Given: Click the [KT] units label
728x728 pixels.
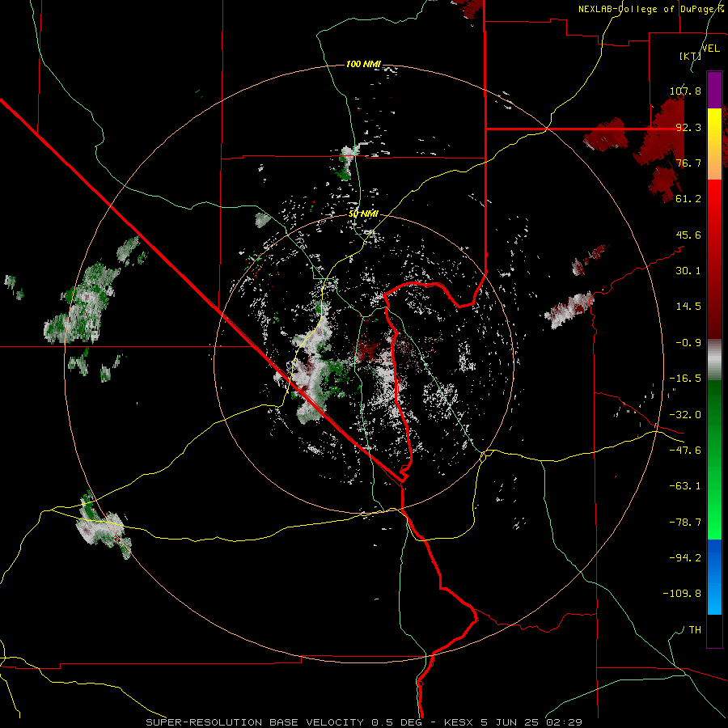Looking at the screenshot, I should tap(691, 56).
